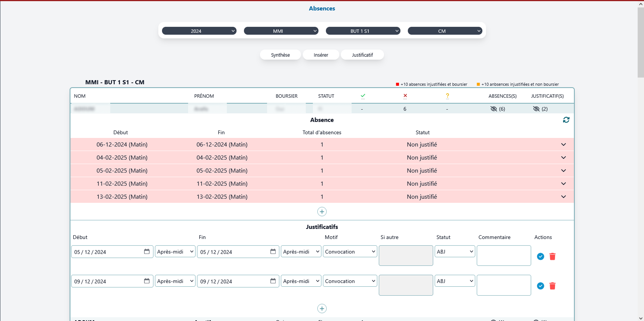Toggle justificatifs visibility eye showing (2)
Screen dimensions: 644x321
(x=536, y=109)
